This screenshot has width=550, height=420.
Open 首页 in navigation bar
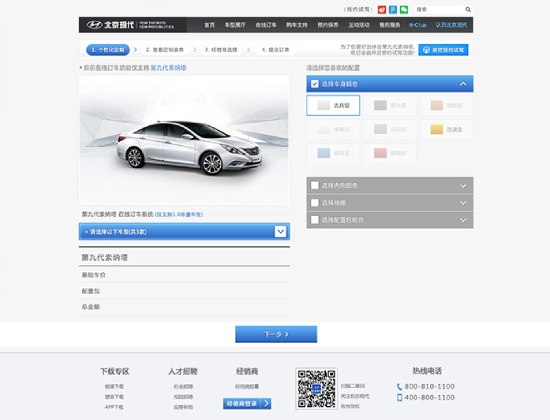(209, 25)
